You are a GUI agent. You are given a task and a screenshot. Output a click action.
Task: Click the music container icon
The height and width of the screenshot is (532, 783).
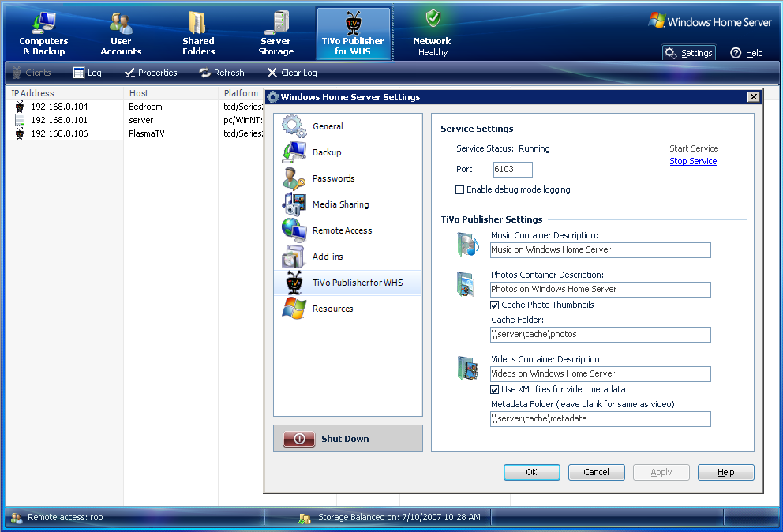(468, 245)
